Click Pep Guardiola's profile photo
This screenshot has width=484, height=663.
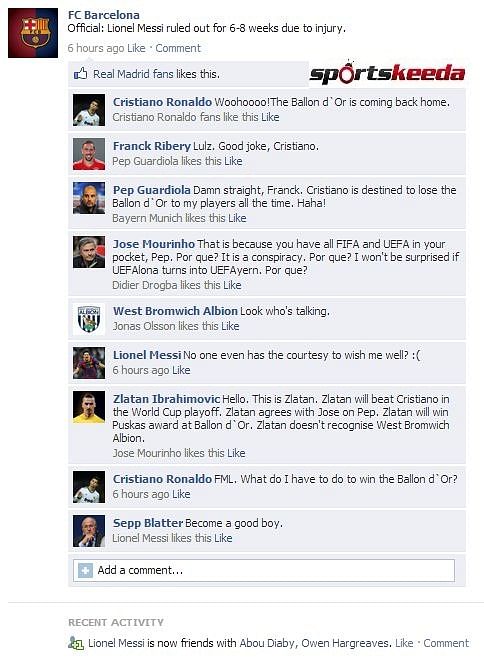[x=89, y=198]
